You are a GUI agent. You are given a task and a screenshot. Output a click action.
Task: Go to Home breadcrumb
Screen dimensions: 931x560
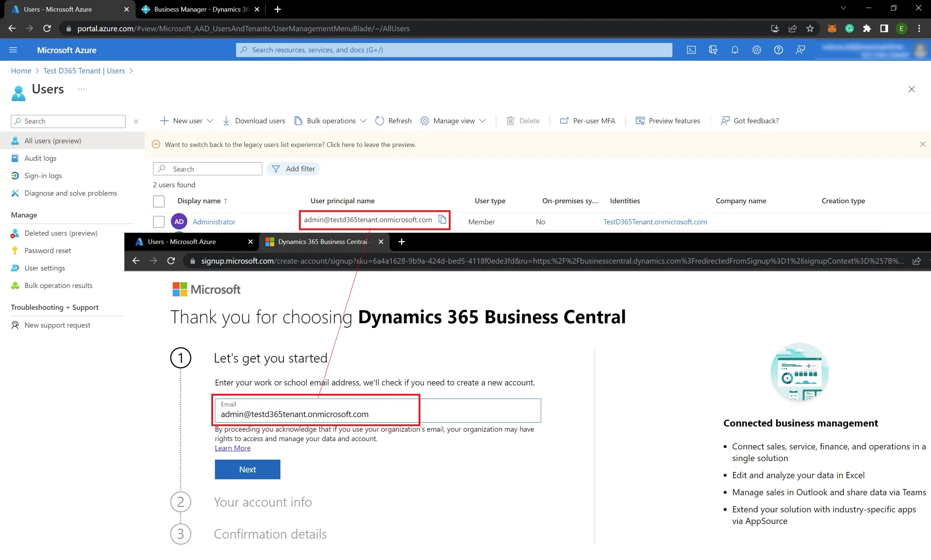point(21,71)
